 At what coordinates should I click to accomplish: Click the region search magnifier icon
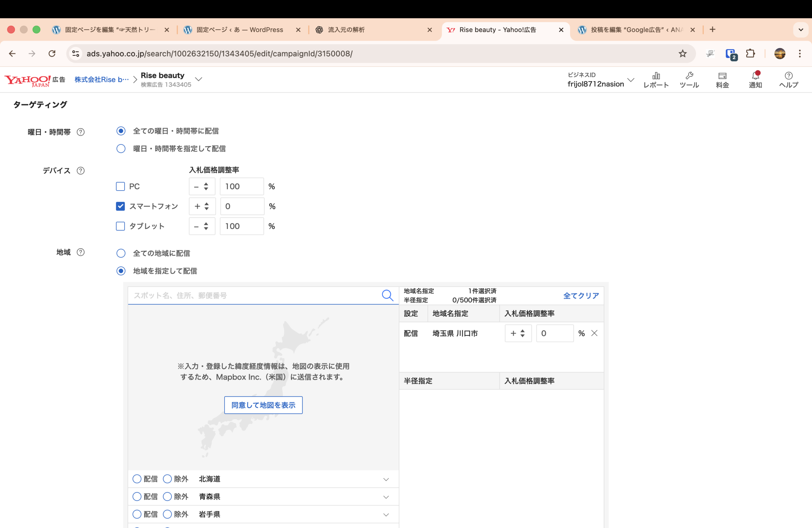(387, 295)
